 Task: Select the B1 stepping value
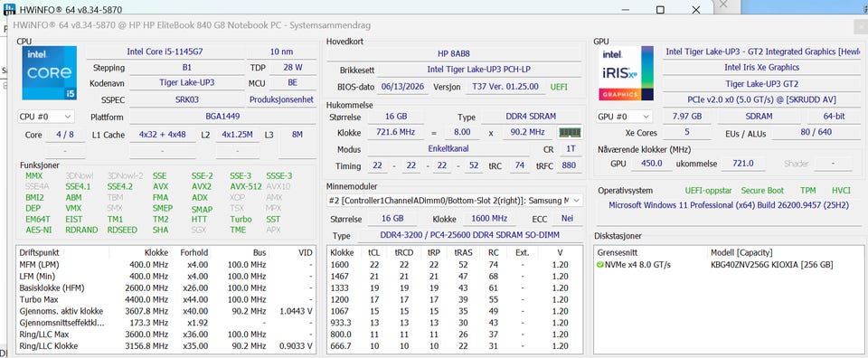pos(186,68)
